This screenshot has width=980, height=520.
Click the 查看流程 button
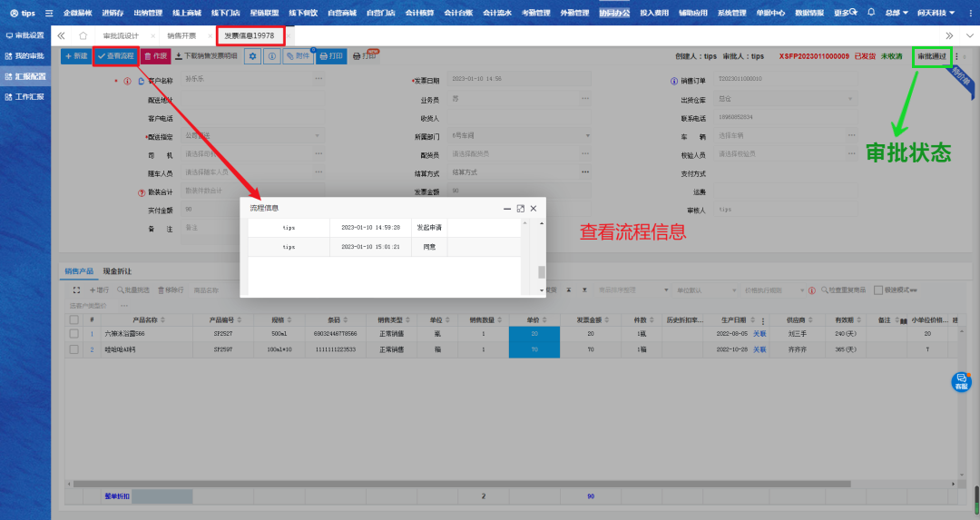click(x=115, y=56)
